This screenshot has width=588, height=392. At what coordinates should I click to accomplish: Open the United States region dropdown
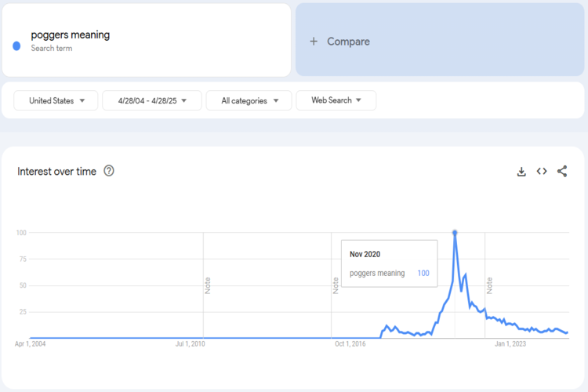click(x=56, y=100)
